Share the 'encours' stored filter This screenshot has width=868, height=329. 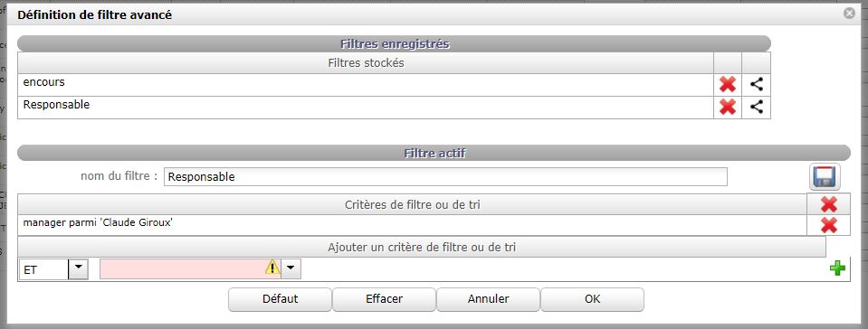coord(756,85)
